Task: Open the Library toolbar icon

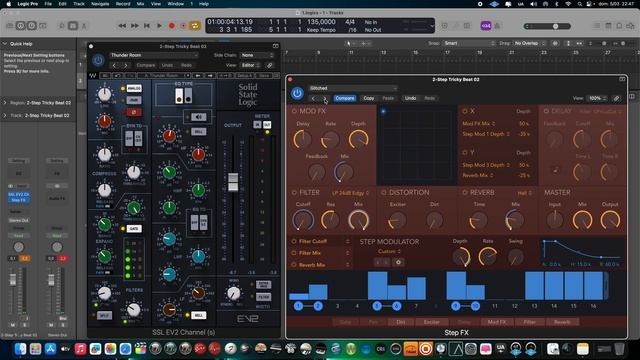Action: pos(9,26)
